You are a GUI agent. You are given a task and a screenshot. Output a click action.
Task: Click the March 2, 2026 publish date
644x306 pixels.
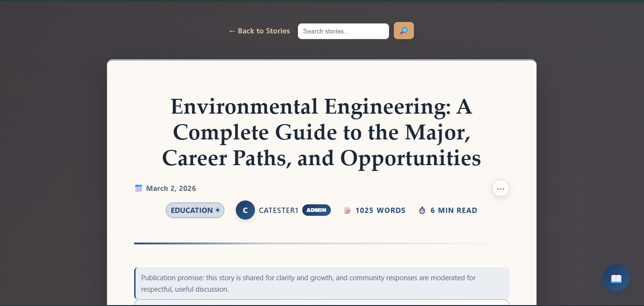point(171,189)
